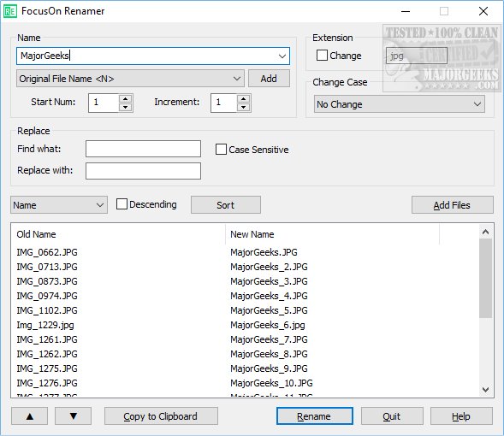The width and height of the screenshot is (504, 436).
Task: Toggle the Case Sensitive checkbox
Action: [221, 150]
